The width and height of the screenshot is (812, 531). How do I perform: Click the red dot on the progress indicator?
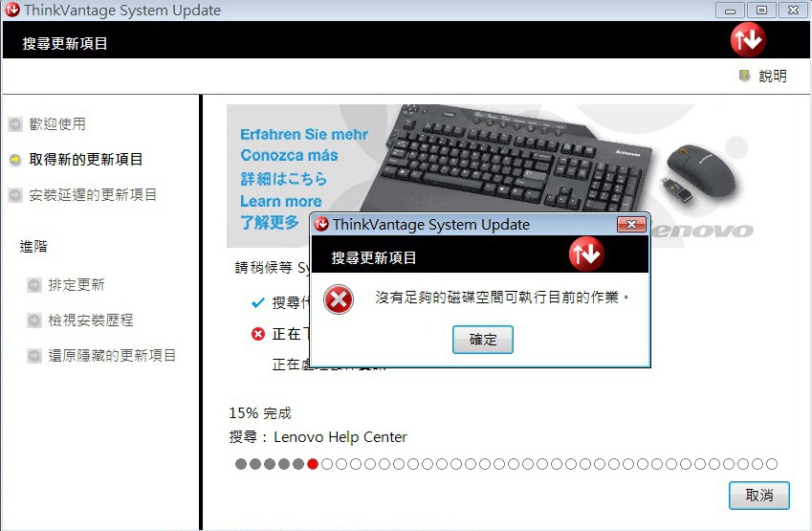[x=312, y=464]
